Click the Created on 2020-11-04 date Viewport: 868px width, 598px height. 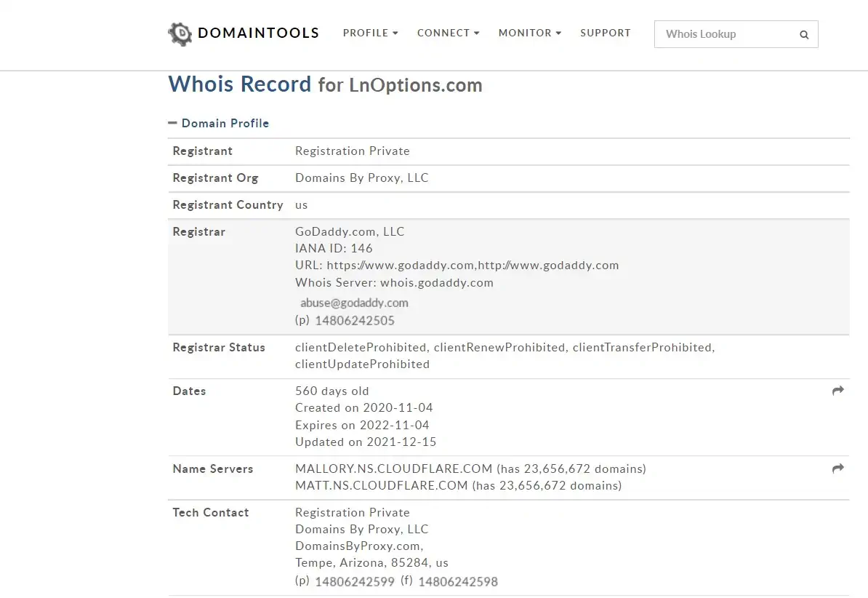(x=364, y=408)
